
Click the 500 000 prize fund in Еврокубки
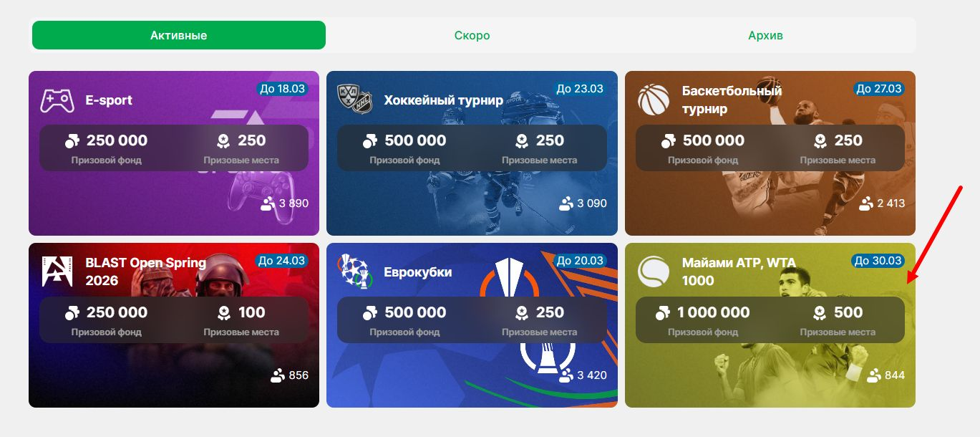[415, 312]
